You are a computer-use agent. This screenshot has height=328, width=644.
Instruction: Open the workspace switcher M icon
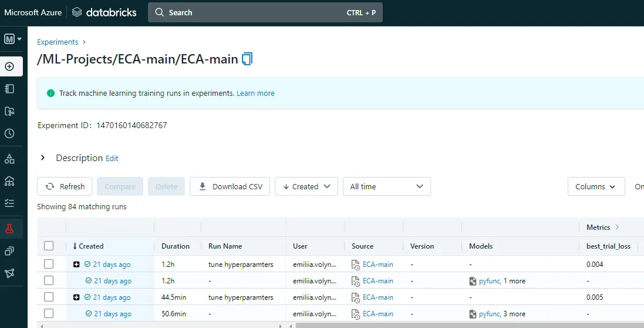9,39
